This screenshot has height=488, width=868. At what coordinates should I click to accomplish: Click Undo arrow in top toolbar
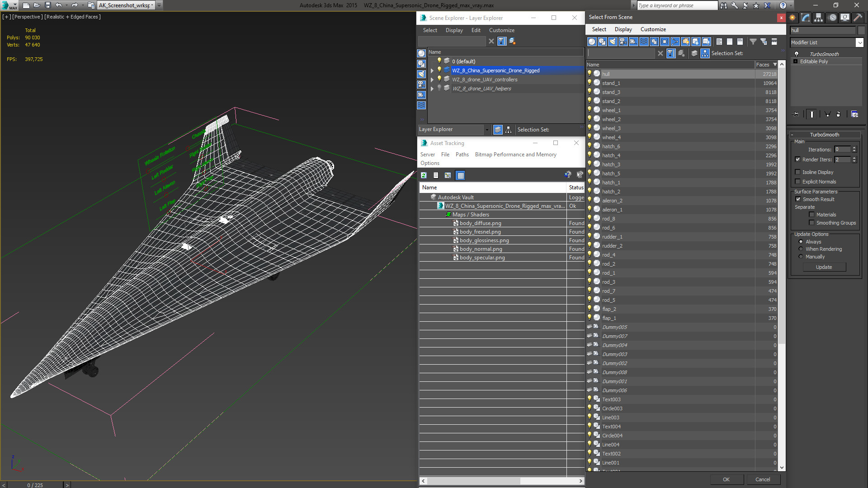59,5
